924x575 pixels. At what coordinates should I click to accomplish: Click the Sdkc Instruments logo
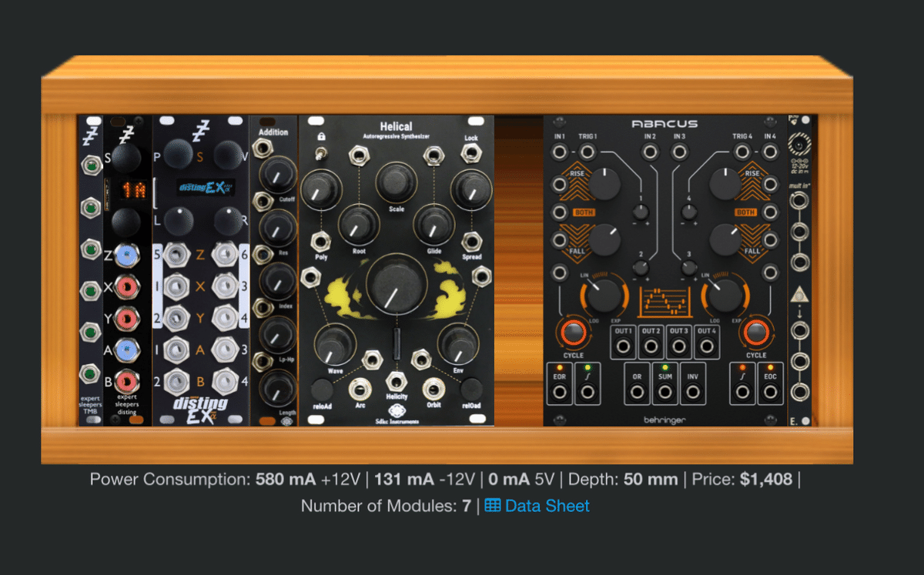pyautogui.click(x=397, y=413)
